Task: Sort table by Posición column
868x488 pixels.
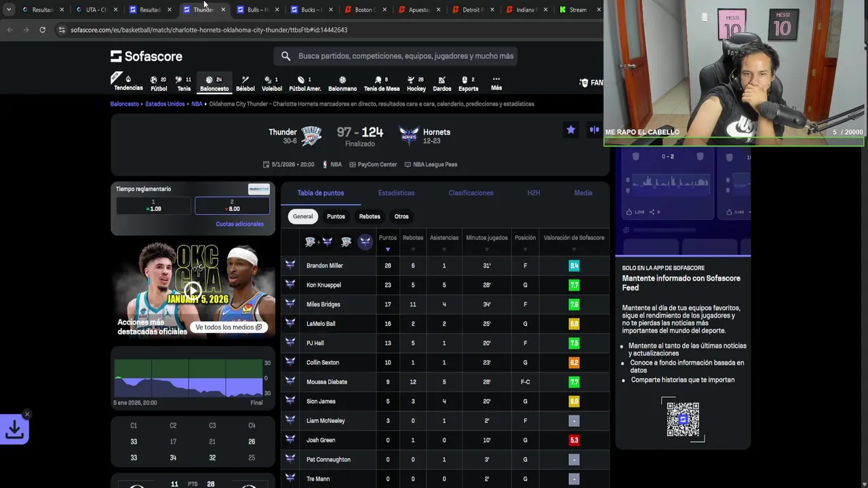Action: click(x=525, y=242)
